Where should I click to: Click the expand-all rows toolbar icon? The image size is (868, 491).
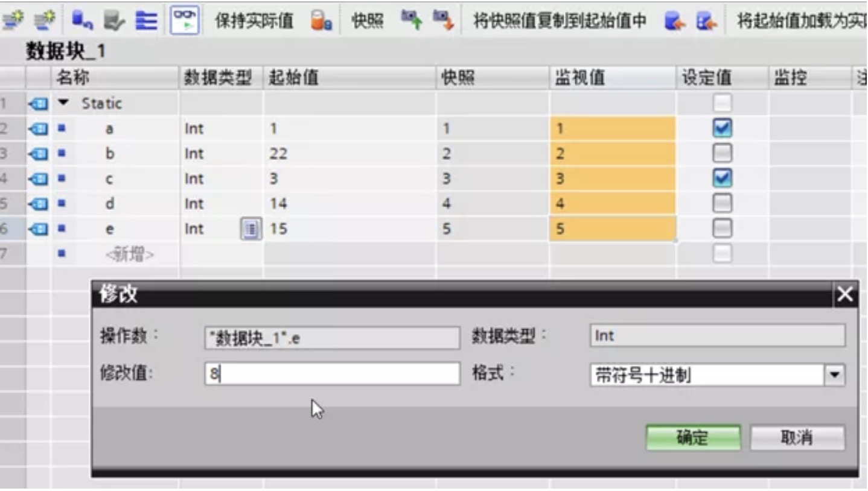(x=145, y=21)
